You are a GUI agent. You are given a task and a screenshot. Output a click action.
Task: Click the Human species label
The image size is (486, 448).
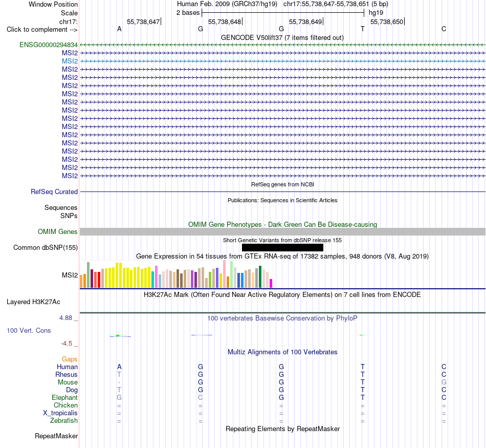click(67, 367)
